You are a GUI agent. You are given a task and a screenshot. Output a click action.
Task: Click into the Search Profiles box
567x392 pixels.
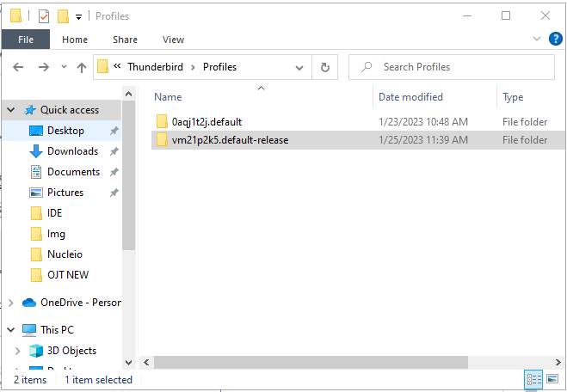click(452, 67)
